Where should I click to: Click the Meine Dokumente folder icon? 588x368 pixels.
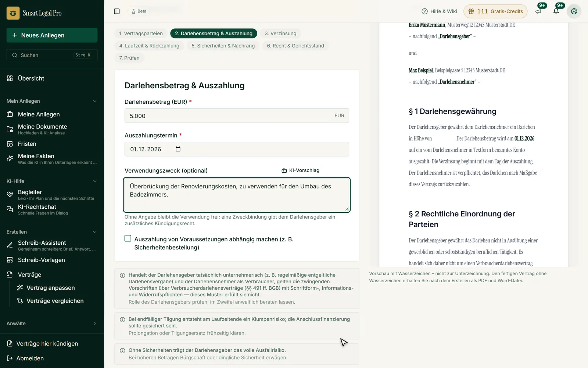point(10,129)
